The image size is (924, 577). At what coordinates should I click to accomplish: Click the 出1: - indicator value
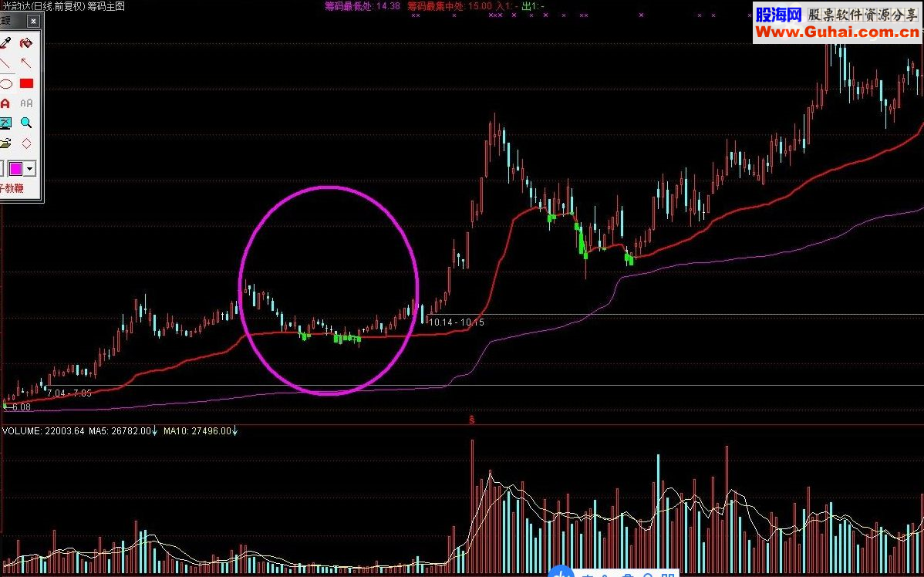[533, 6]
